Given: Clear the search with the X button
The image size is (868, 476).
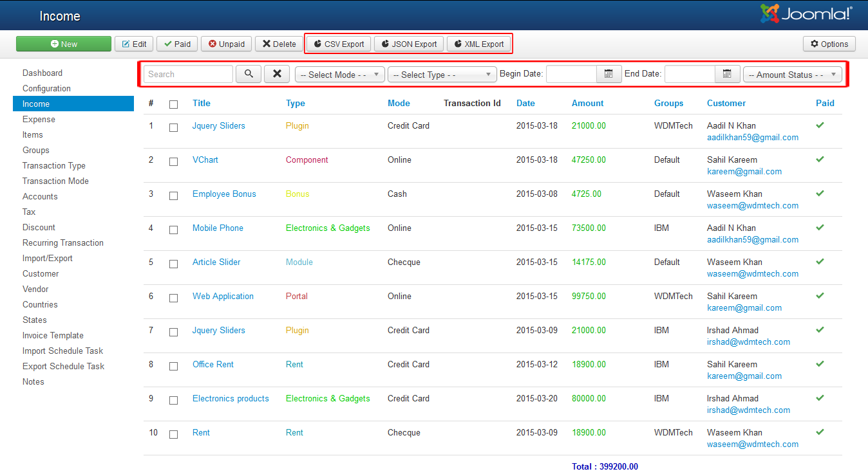Looking at the screenshot, I should (277, 74).
